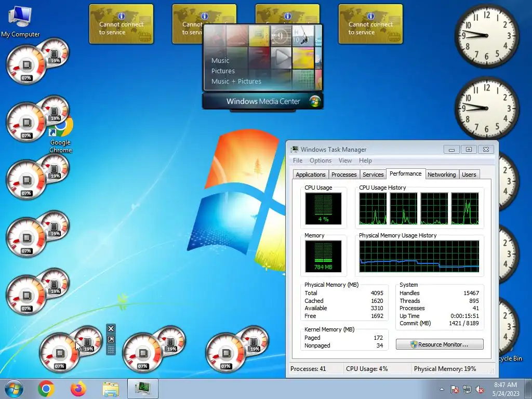Viewport: 532px width, 399px height.
Task: Open the Help menu in Task Manager
Action: [365, 161]
